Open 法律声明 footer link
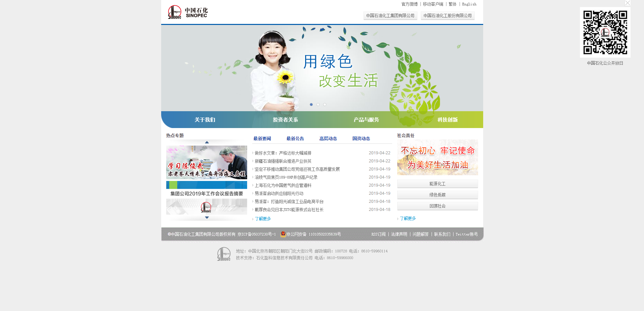644x311 pixels. tap(399, 234)
